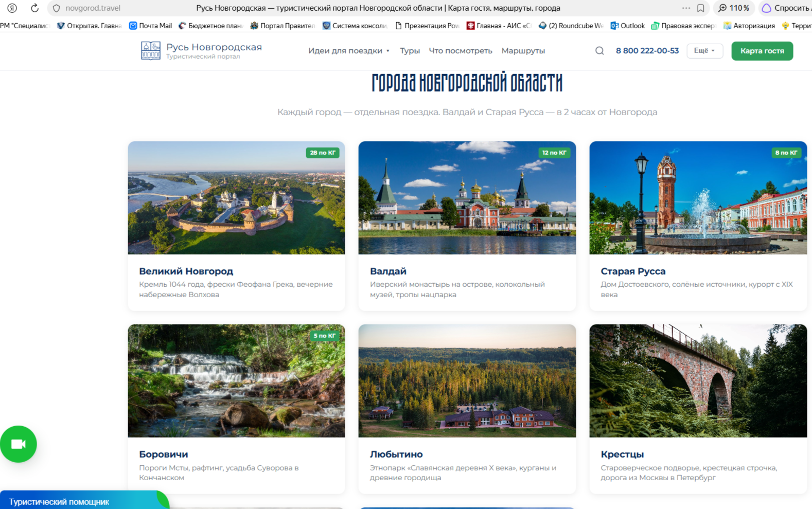
Task: Reload the page with refresh icon
Action: click(34, 8)
